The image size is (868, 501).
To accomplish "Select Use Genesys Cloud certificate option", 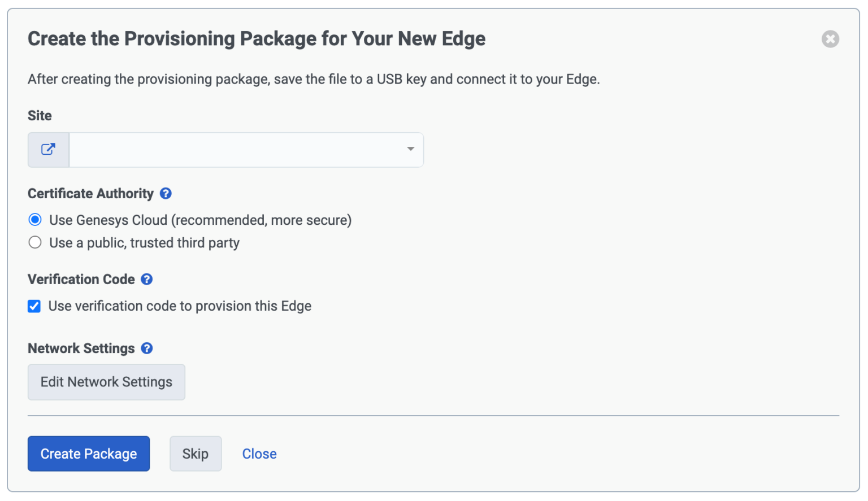I will click(x=34, y=220).
